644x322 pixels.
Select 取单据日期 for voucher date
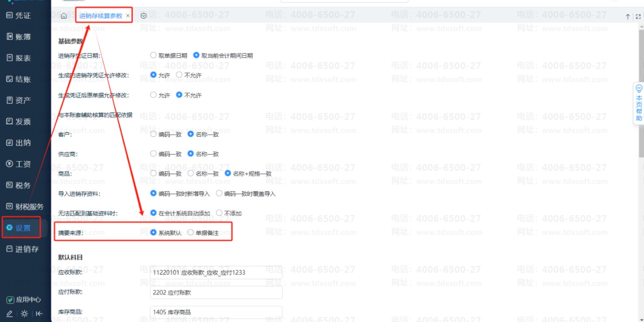coord(169,56)
